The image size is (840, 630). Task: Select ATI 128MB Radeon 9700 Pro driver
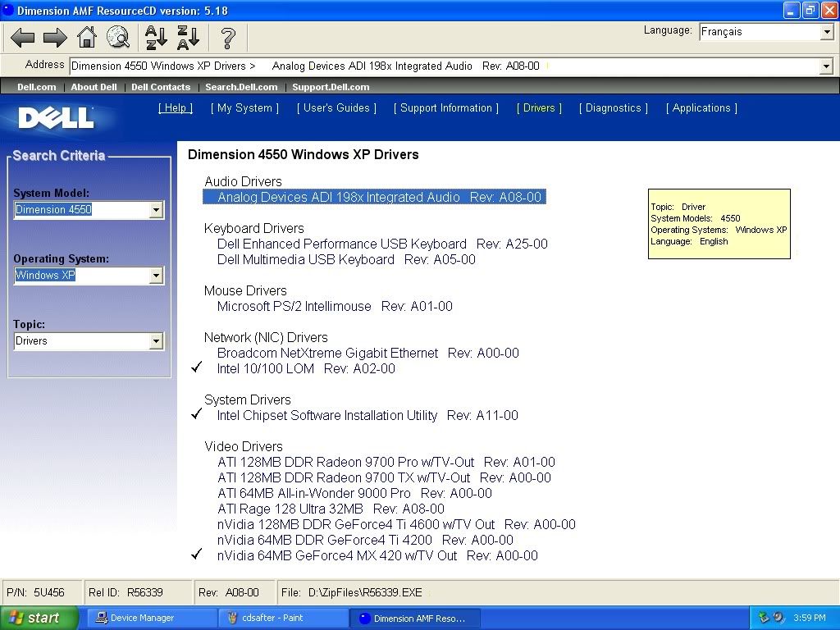click(386, 463)
